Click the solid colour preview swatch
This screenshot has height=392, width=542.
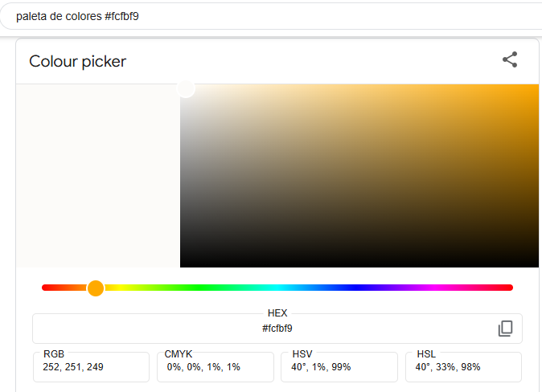(x=98, y=176)
